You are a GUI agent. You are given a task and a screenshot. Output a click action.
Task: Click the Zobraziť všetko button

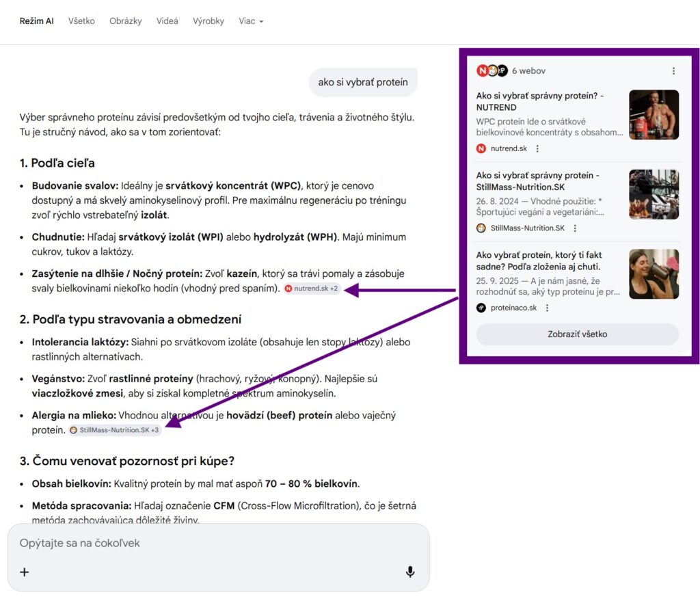(577, 334)
